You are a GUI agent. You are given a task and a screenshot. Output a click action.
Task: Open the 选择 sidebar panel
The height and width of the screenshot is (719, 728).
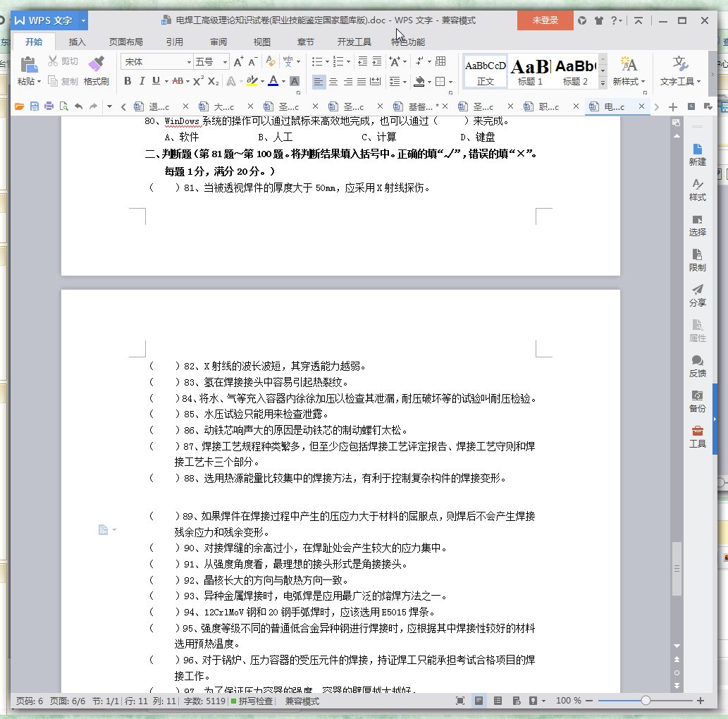tap(698, 226)
